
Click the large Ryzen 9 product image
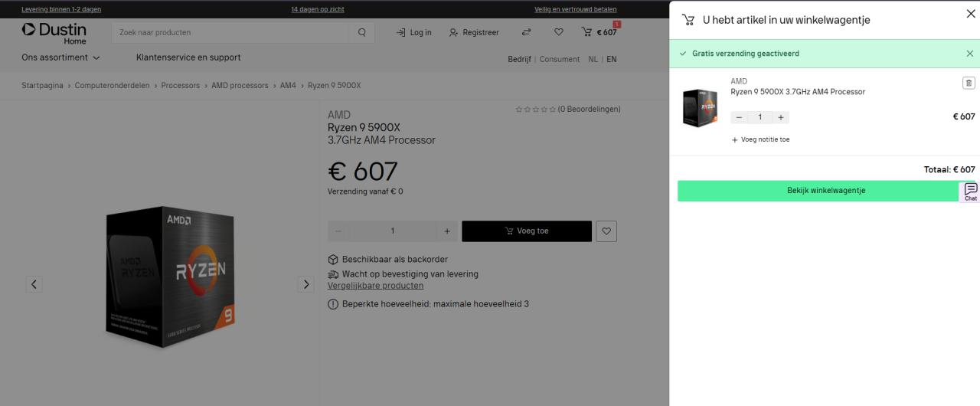[x=169, y=277]
